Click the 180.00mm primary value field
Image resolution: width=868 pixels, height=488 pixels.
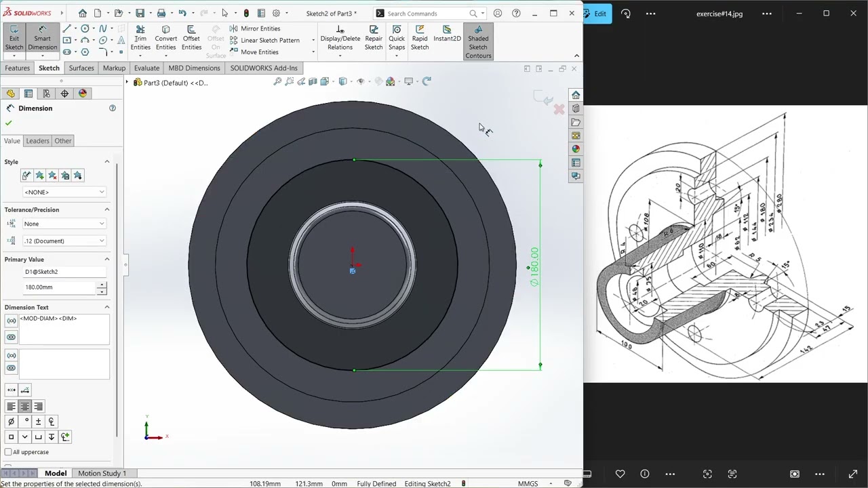60,287
